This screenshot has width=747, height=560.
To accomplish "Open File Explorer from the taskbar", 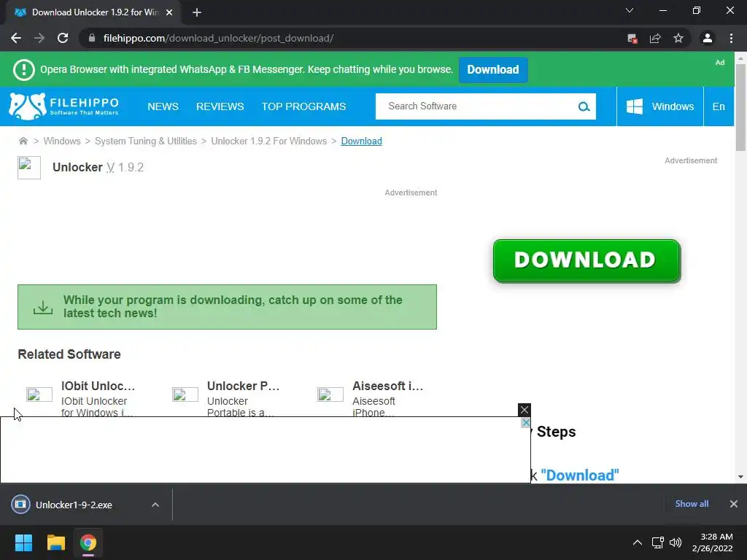I will click(x=55, y=542).
